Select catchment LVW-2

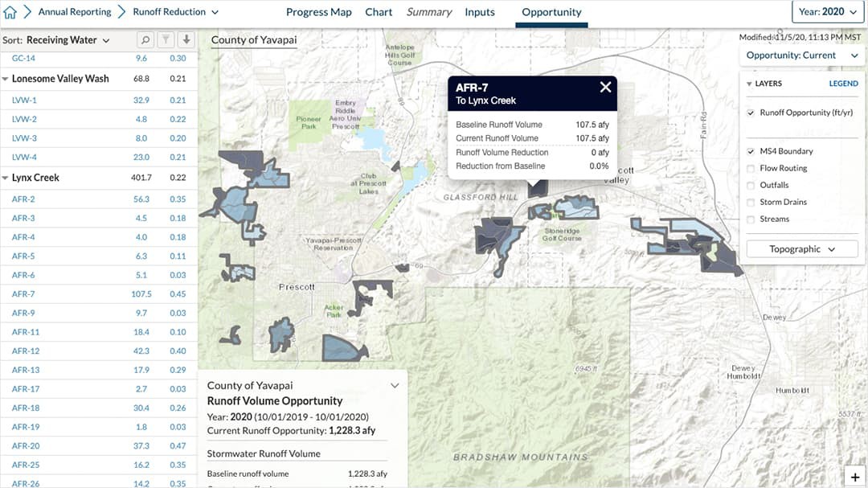pyautogui.click(x=99, y=119)
